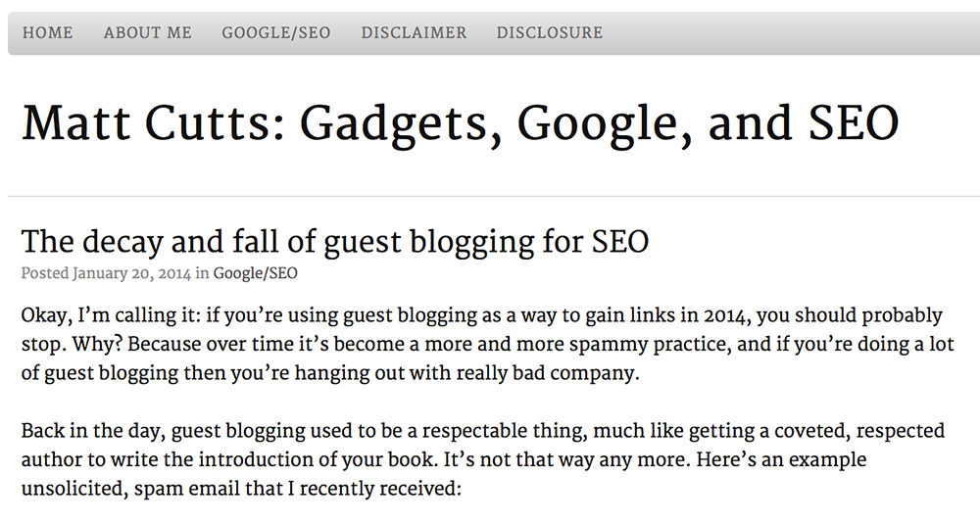
Task: Click the word Posted in the post metadata line
Action: [45, 273]
